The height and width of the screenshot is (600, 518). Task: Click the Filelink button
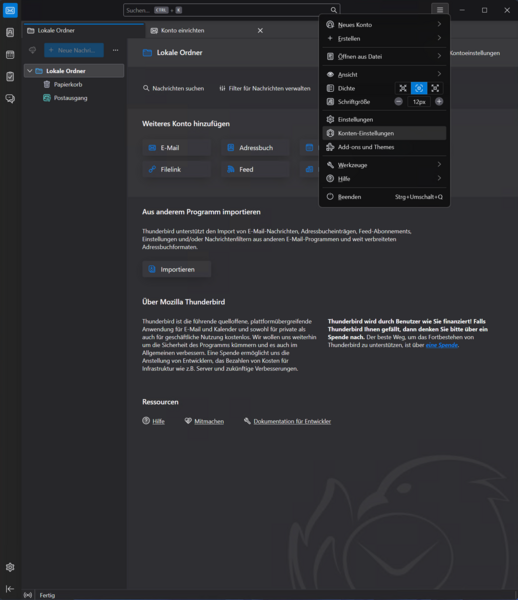click(x=176, y=169)
